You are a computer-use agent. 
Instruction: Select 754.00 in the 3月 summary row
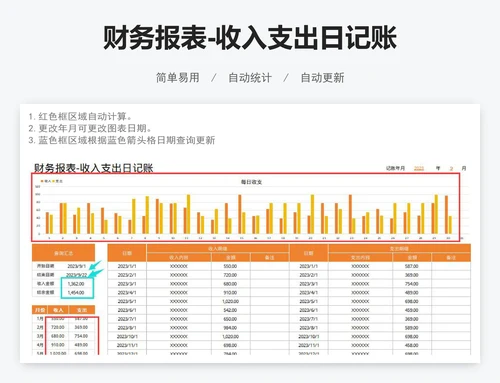coord(81,336)
